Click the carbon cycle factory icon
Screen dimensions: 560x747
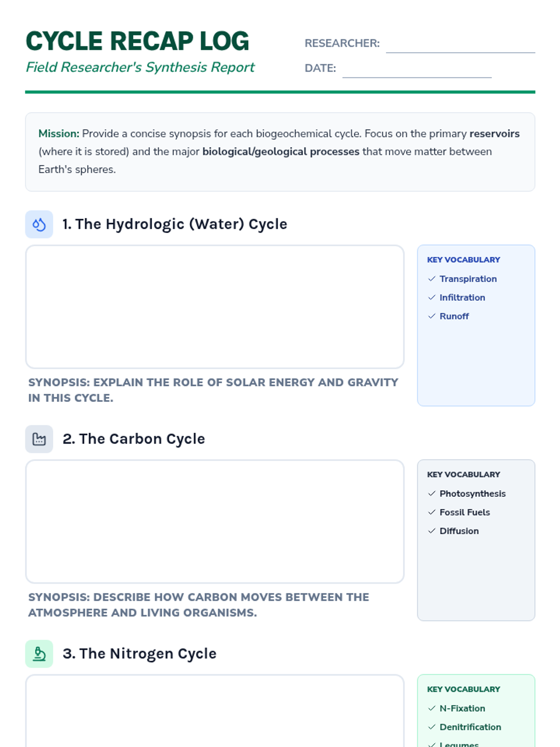[x=39, y=439]
